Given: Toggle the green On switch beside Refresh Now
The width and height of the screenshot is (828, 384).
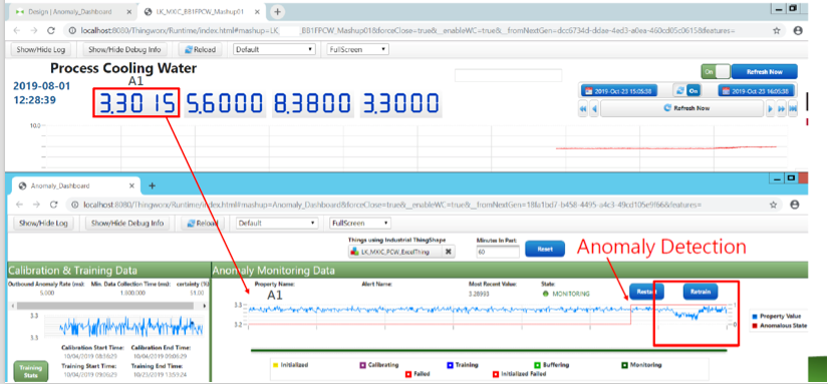Looking at the screenshot, I should 715,71.
